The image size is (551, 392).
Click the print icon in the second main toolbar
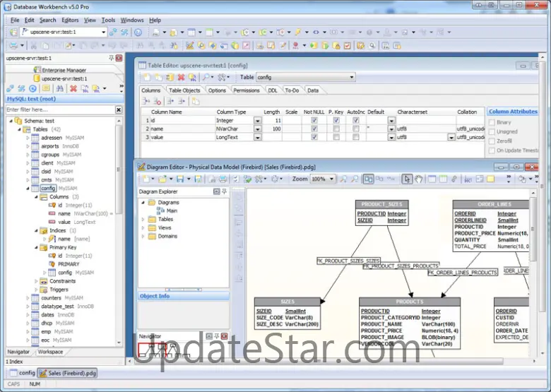click(13, 46)
